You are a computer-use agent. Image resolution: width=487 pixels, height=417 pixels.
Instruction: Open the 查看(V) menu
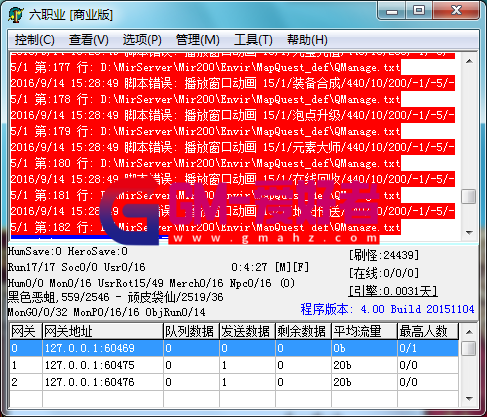pyautogui.click(x=89, y=40)
